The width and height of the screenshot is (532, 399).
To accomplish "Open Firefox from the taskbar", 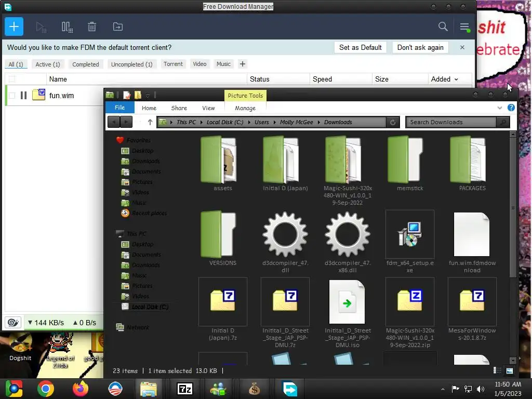I will [x=81, y=389].
